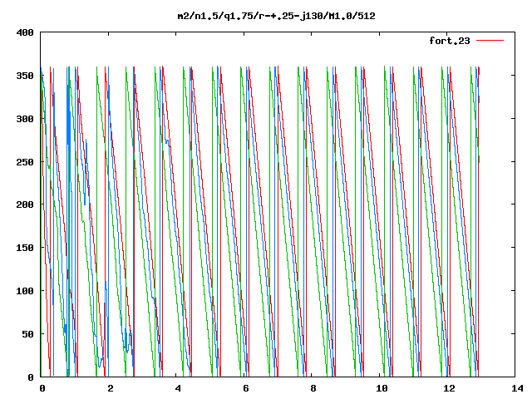Click the y-axis label 250
Image resolution: width=532 pixels, height=399 pixels.
[x=25, y=162]
